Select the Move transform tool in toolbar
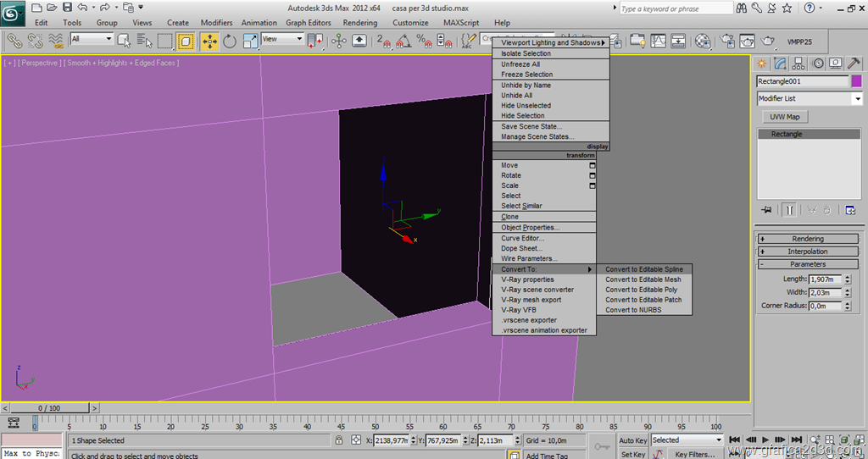This screenshot has height=459, width=868. click(x=209, y=41)
